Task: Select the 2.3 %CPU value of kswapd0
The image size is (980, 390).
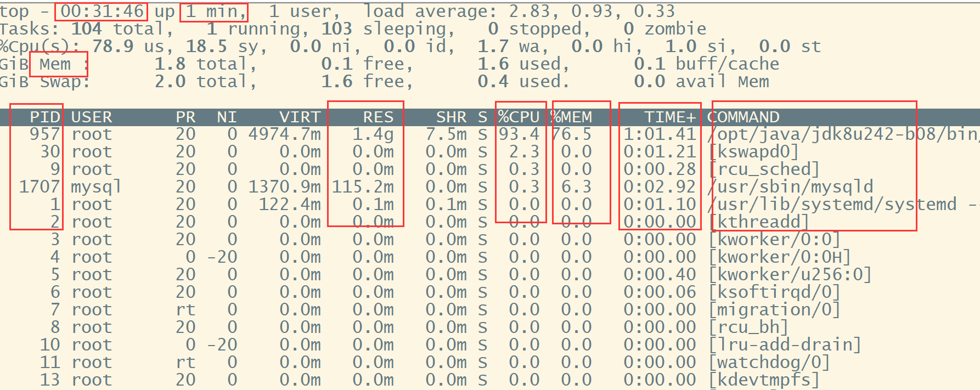Action: [x=524, y=151]
